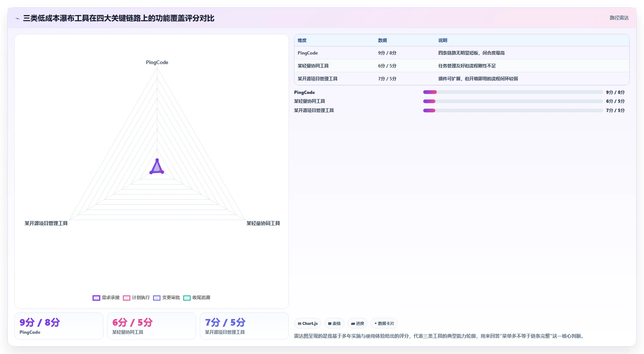The height and width of the screenshot is (354, 644).
Task: Toggle the 变更审批 legend series
Action: pos(166,298)
